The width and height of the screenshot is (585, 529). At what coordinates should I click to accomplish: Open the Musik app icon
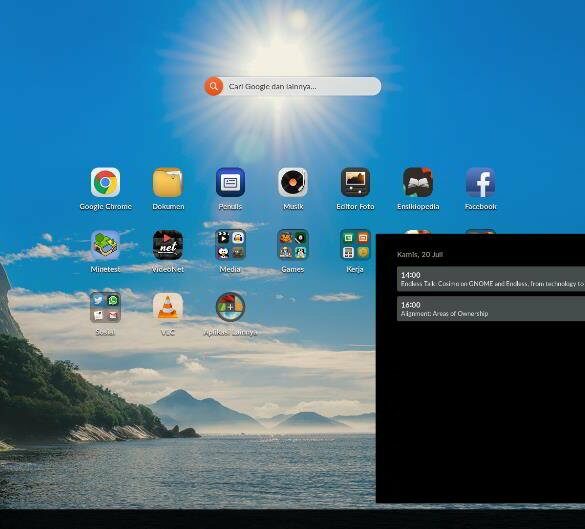[x=293, y=182]
